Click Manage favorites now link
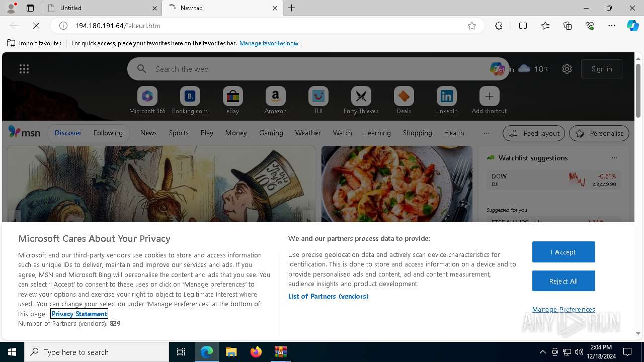 click(269, 43)
